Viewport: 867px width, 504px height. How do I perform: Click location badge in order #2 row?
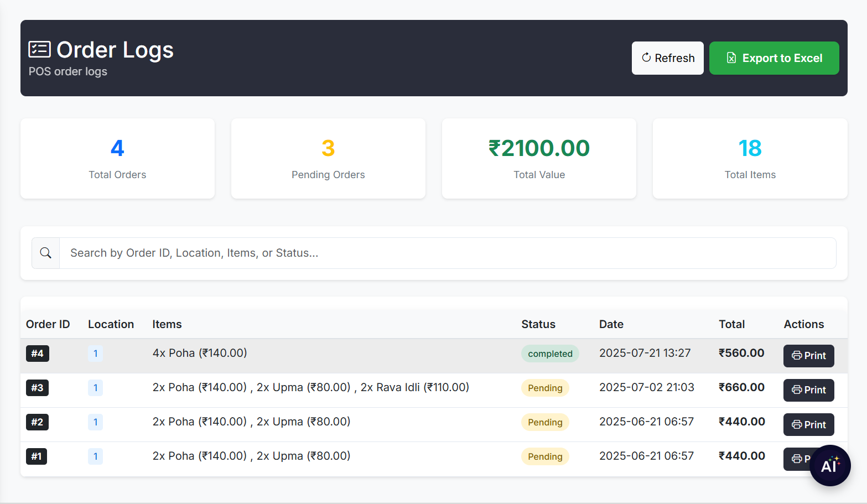click(95, 423)
